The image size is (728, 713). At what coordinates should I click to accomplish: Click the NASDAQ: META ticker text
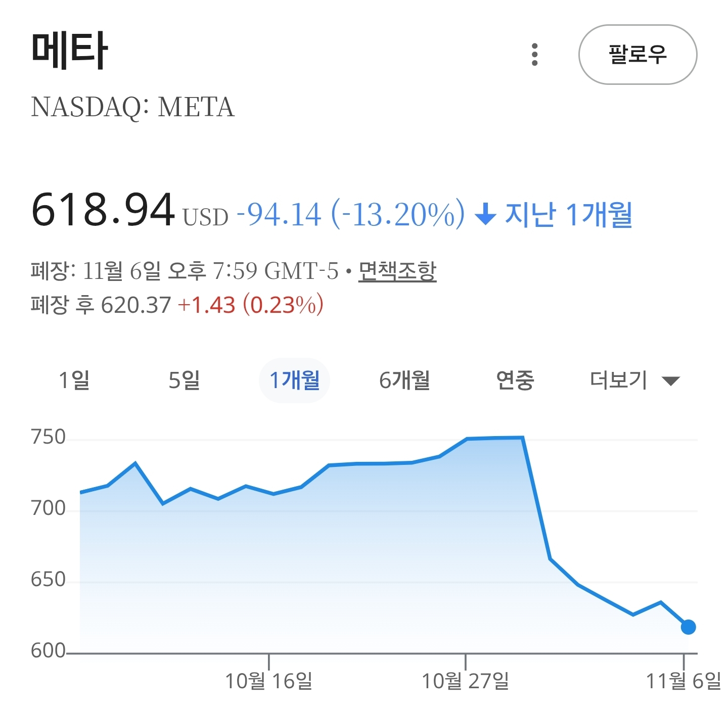click(133, 107)
